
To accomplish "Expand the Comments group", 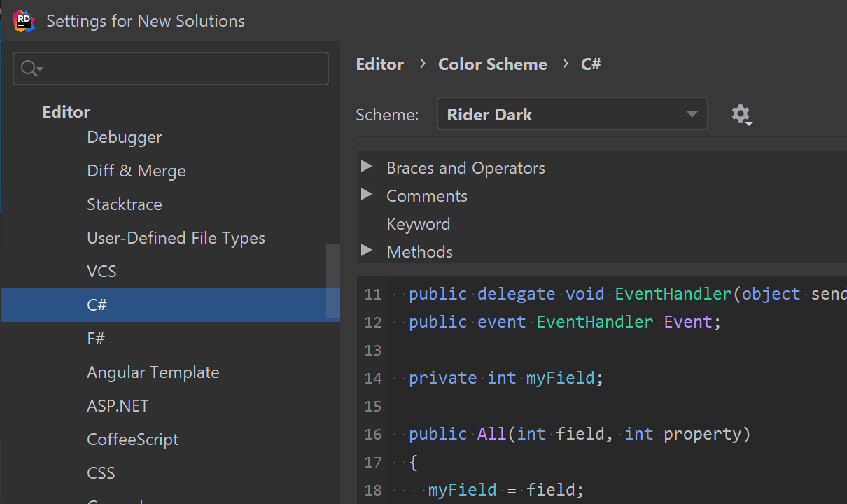I will 366,195.
